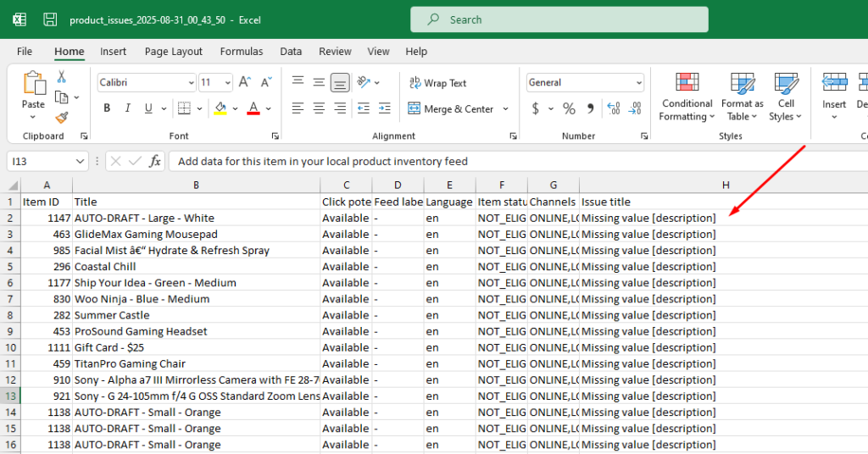868x454 pixels.
Task: Select the Format Painter brush
Action: [61, 117]
